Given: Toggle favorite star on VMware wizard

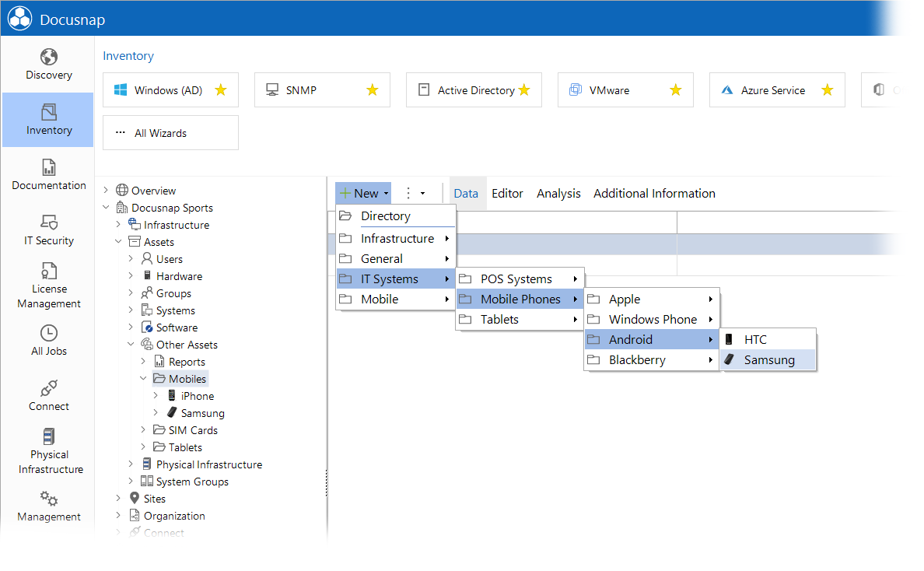Looking at the screenshot, I should click(675, 89).
